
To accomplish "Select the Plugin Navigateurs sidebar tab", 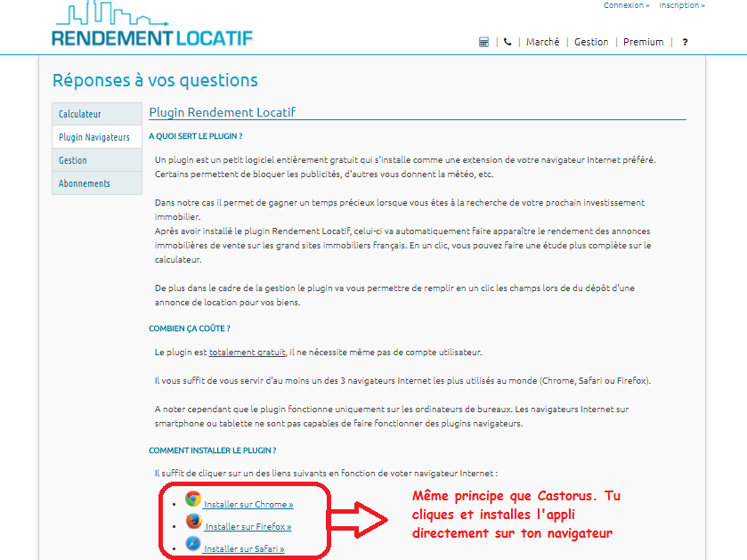I will coord(97,137).
